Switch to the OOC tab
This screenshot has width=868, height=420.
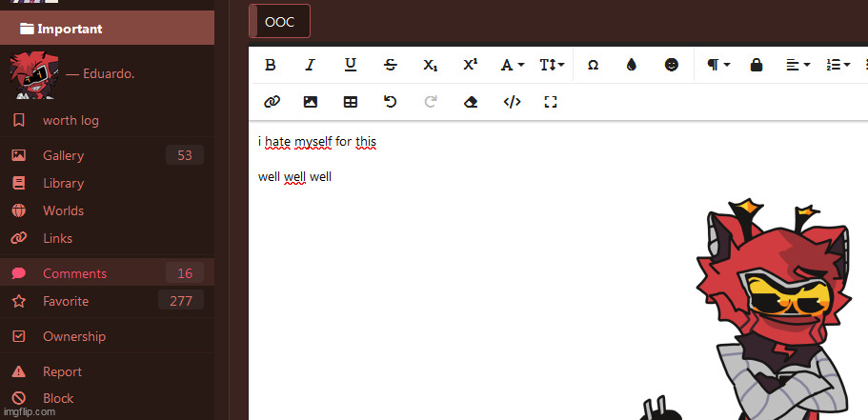(x=279, y=22)
